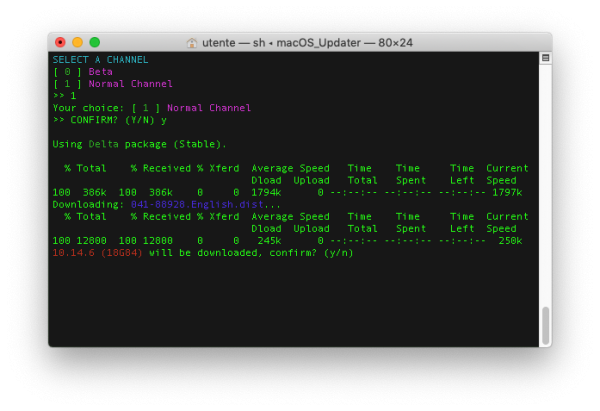This screenshot has width=600, height=411.
Task: Click the split-pane icon above the scrollbar
Action: pyautogui.click(x=546, y=58)
